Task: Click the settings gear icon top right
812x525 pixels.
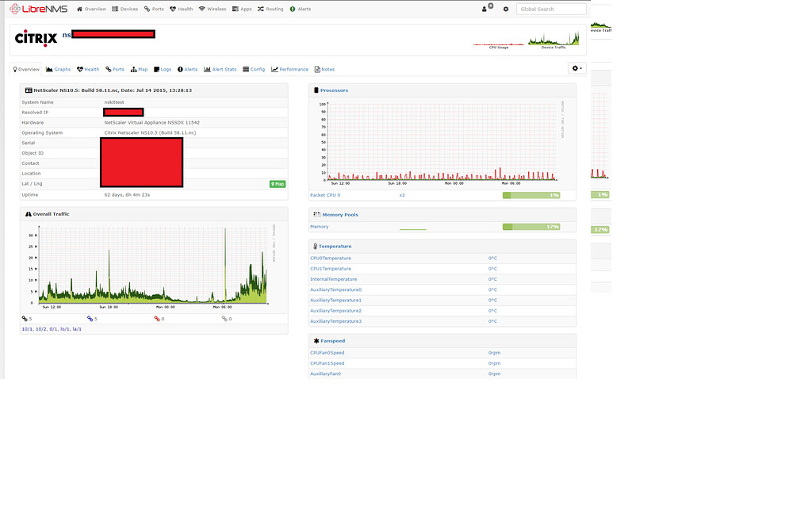Action: tap(506, 9)
